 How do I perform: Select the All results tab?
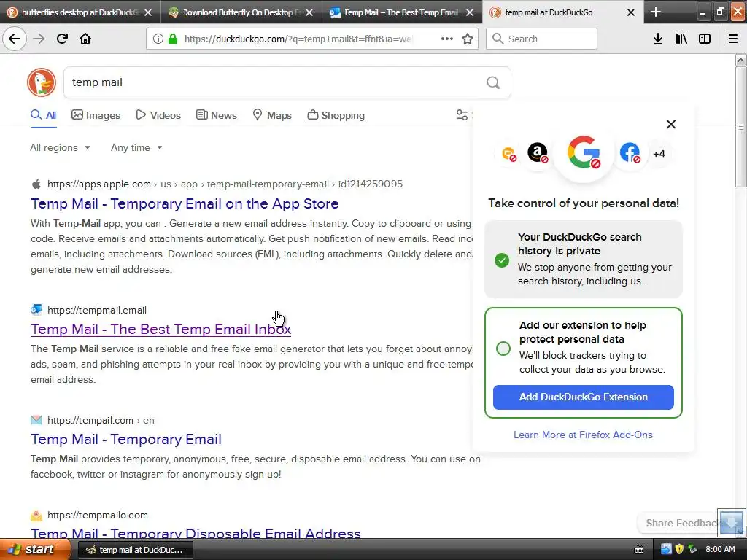pyautogui.click(x=43, y=115)
